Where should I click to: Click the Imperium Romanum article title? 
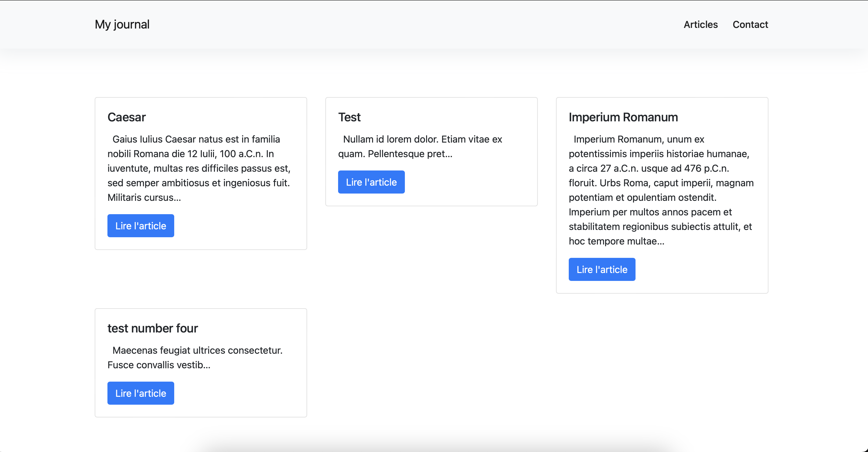click(x=623, y=117)
